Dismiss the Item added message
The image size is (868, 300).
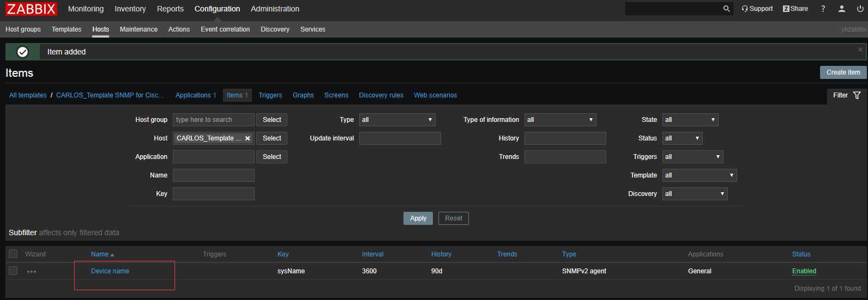point(860,50)
